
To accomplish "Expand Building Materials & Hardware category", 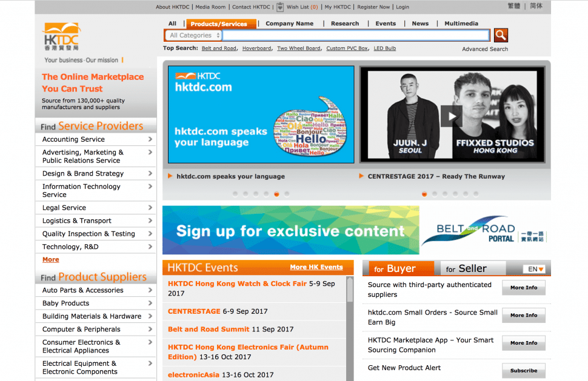I will point(96,317).
